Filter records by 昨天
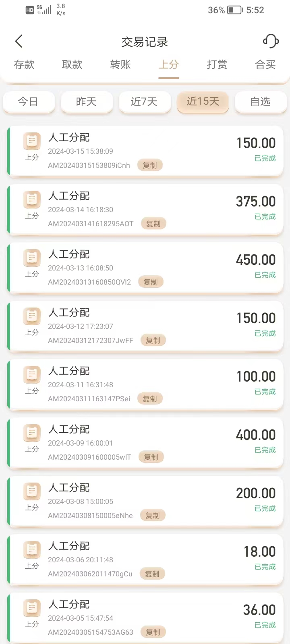290x644 pixels. click(87, 102)
